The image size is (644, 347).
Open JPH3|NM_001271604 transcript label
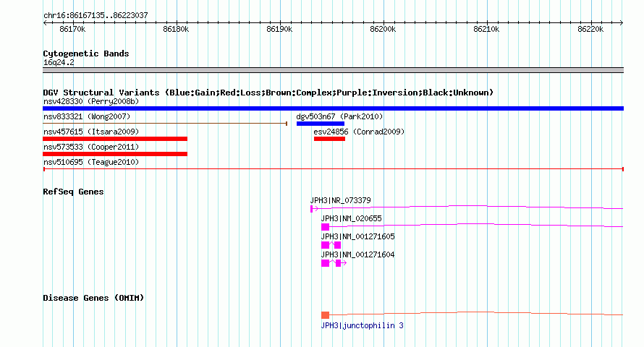pyautogui.click(x=357, y=254)
